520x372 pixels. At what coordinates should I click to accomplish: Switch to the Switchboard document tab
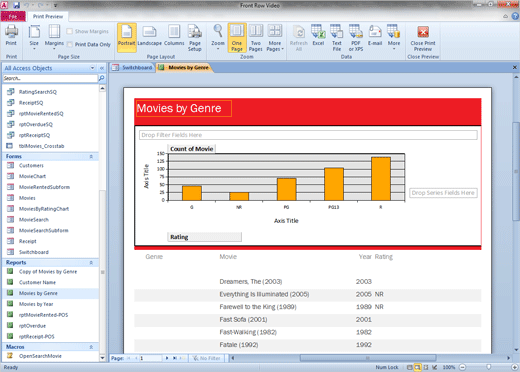(x=133, y=68)
